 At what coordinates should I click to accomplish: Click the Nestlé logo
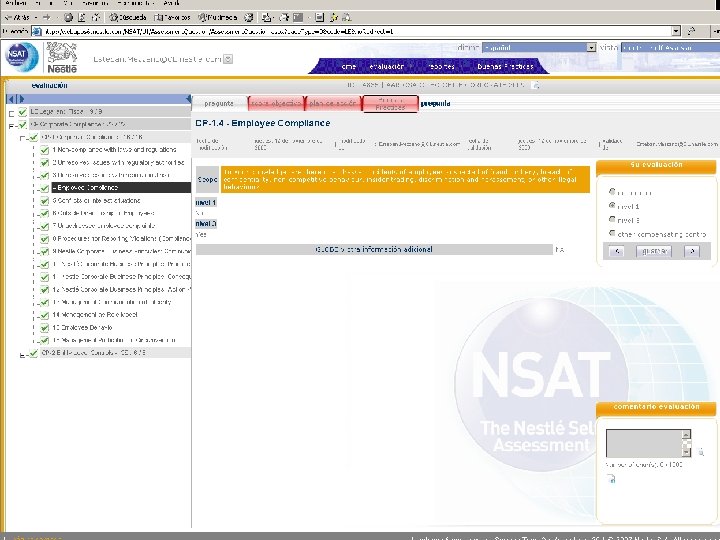(x=62, y=58)
